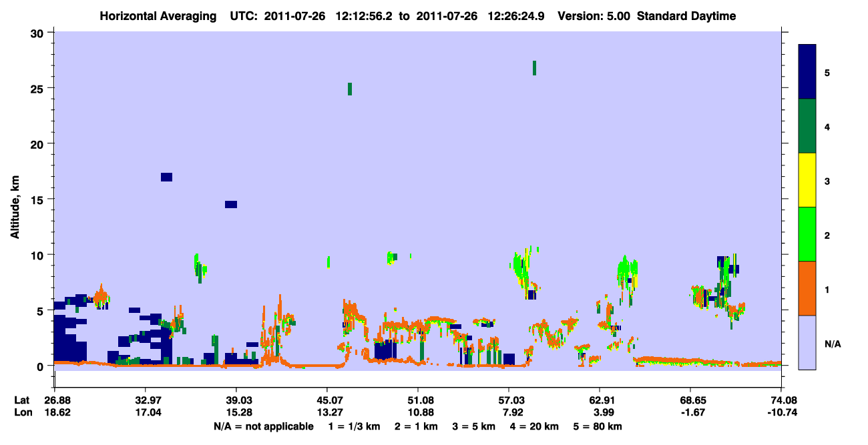Click the dark green colorbar segment labeled 4
The height and width of the screenshot is (445, 868).
807,126
